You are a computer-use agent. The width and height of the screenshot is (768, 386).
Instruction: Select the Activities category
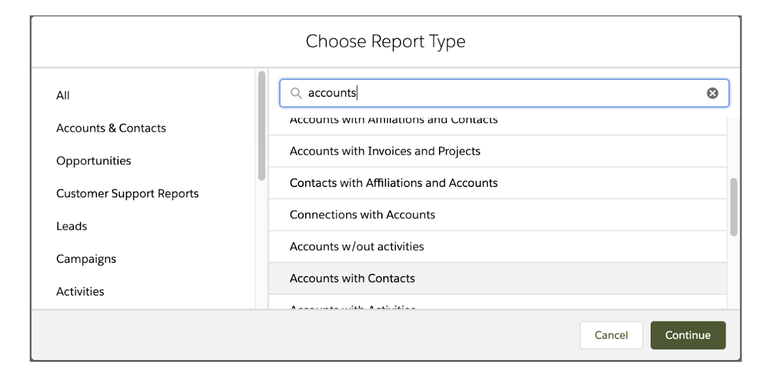[80, 291]
